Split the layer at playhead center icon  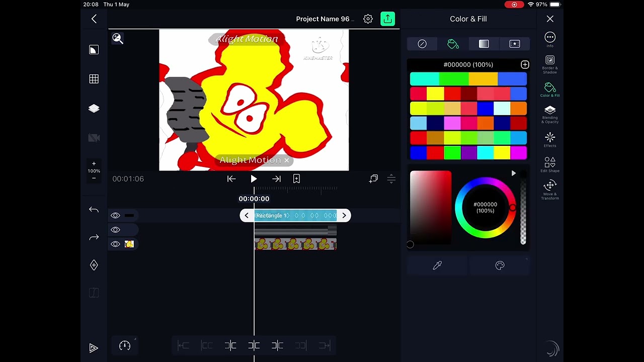coord(254,345)
